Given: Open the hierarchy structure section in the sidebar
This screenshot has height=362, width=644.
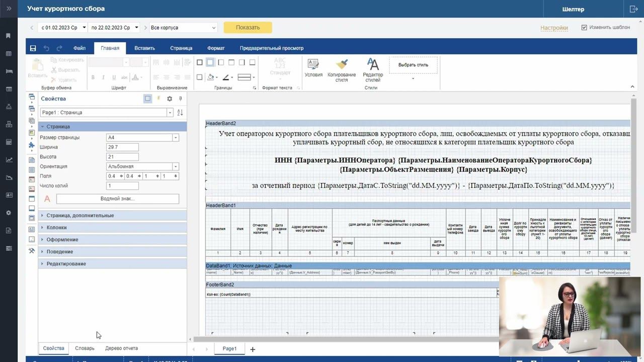Looking at the screenshot, I should (x=9, y=124).
